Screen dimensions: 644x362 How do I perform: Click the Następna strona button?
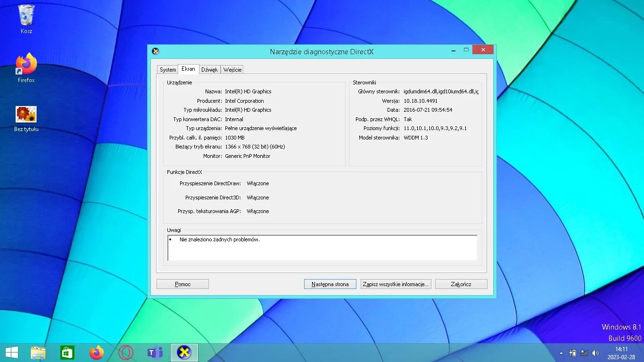tap(330, 284)
